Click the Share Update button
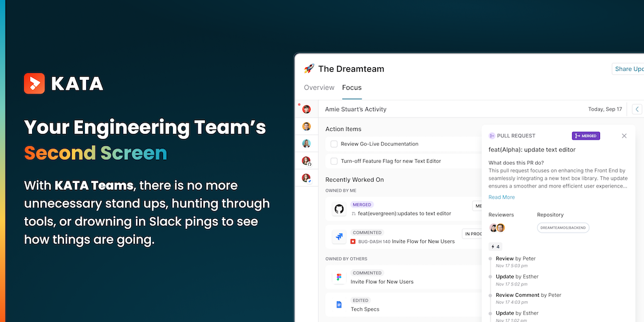644x322 pixels. point(628,69)
